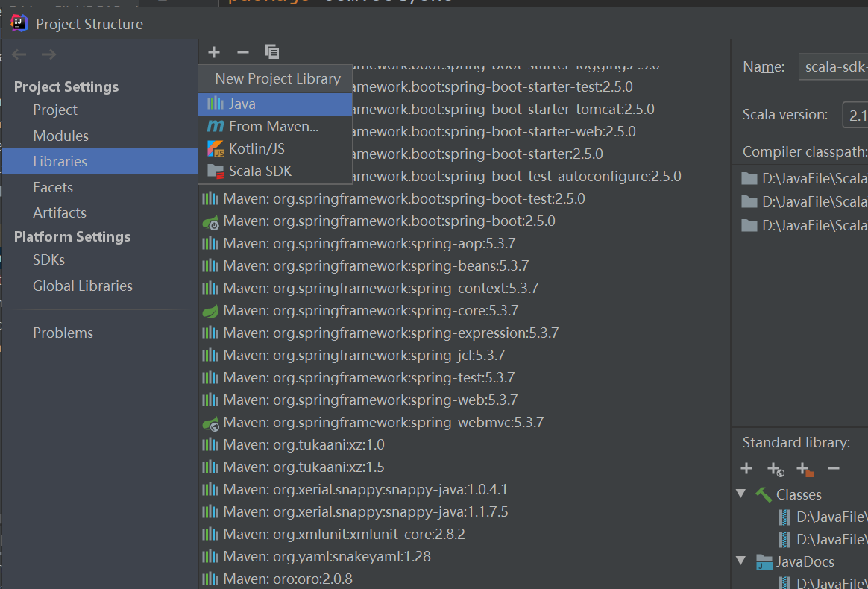Screen dimensions: 868x589
Task: Choose From Maven... library option
Action: pos(275,126)
